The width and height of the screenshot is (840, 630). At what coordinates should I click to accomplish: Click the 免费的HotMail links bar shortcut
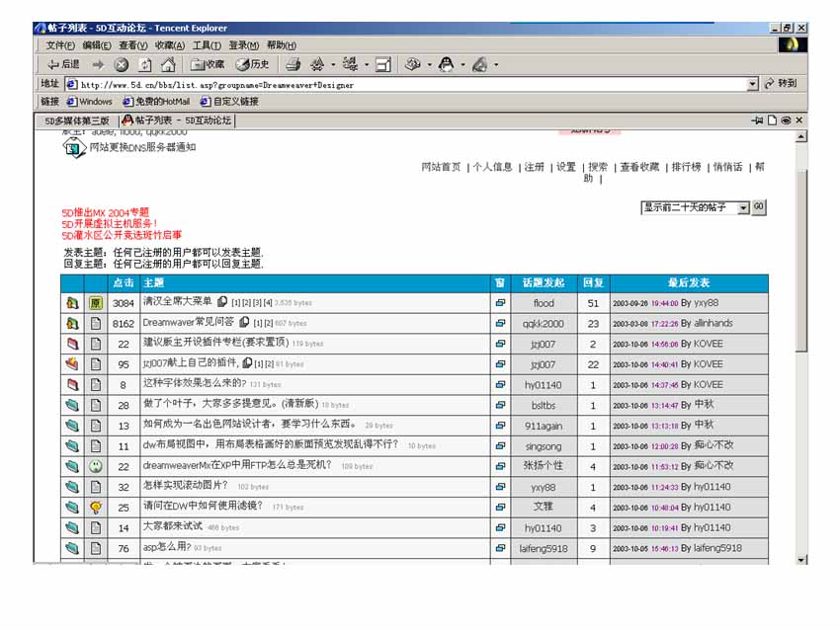coord(160,101)
